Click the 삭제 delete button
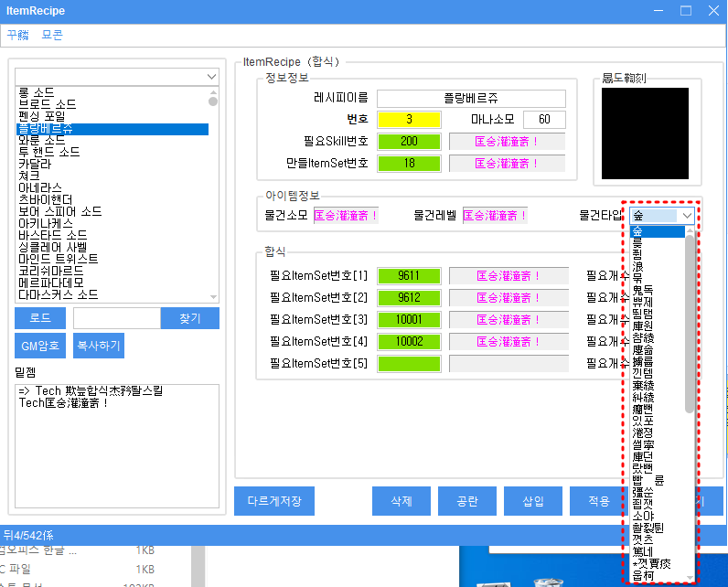728x587 pixels. (401, 501)
